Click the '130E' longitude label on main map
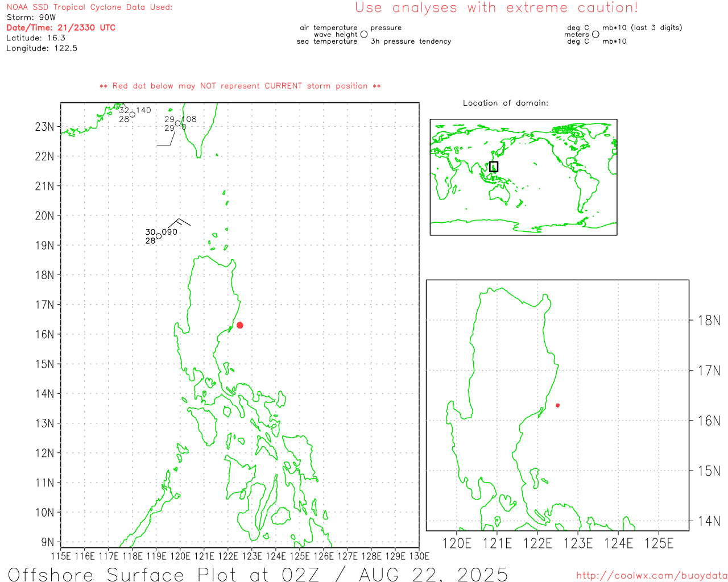The image size is (728, 582). point(419,556)
